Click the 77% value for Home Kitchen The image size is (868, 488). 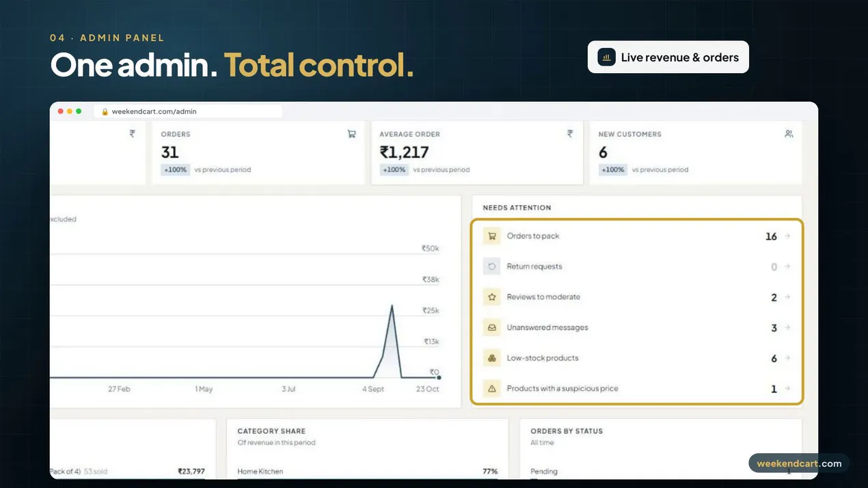point(490,472)
